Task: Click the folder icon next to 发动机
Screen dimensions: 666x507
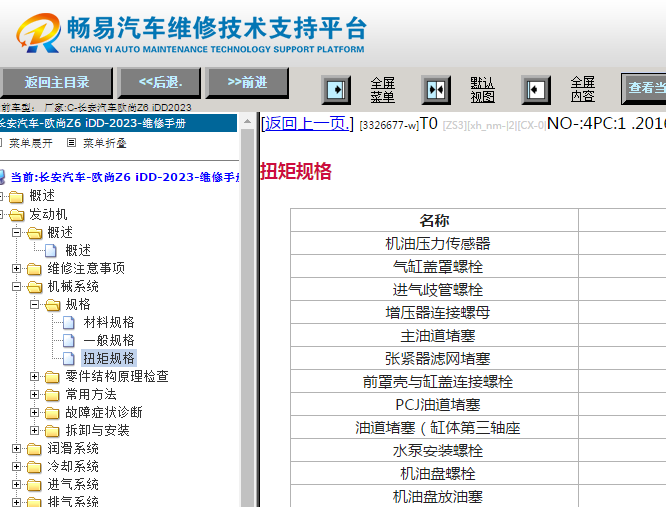Action: pos(17,215)
